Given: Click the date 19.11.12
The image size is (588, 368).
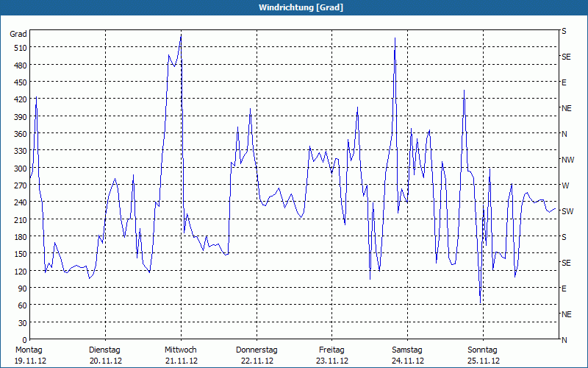Looking at the screenshot, I should click(x=30, y=361).
